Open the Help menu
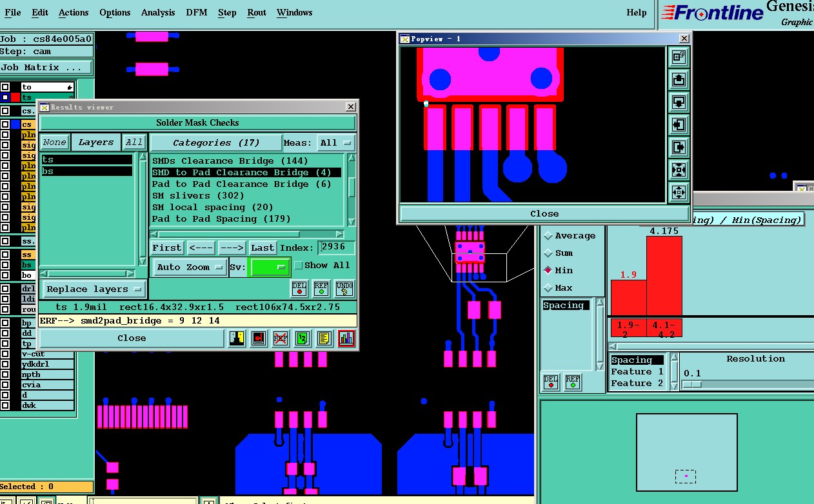Viewport: 814px width, 504px height. tap(637, 12)
